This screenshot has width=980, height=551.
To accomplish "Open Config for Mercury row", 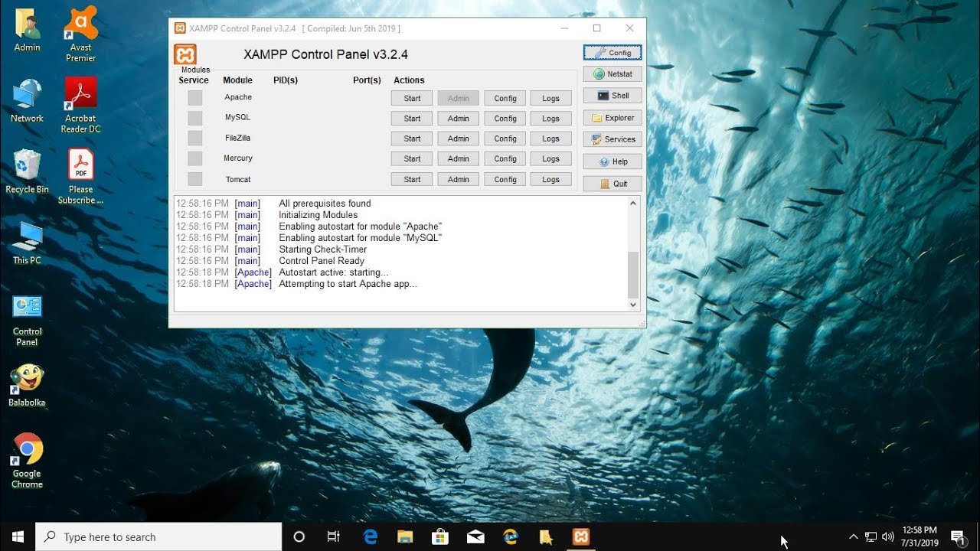I will tap(505, 159).
